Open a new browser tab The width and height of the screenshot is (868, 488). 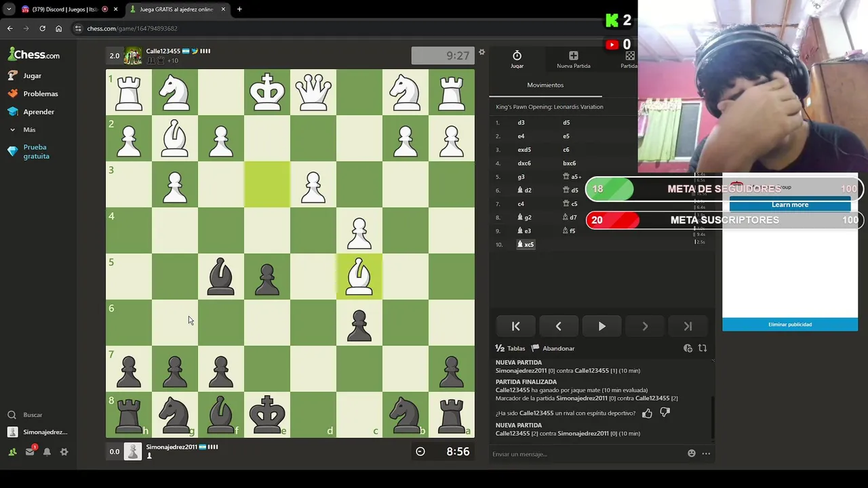click(x=239, y=9)
